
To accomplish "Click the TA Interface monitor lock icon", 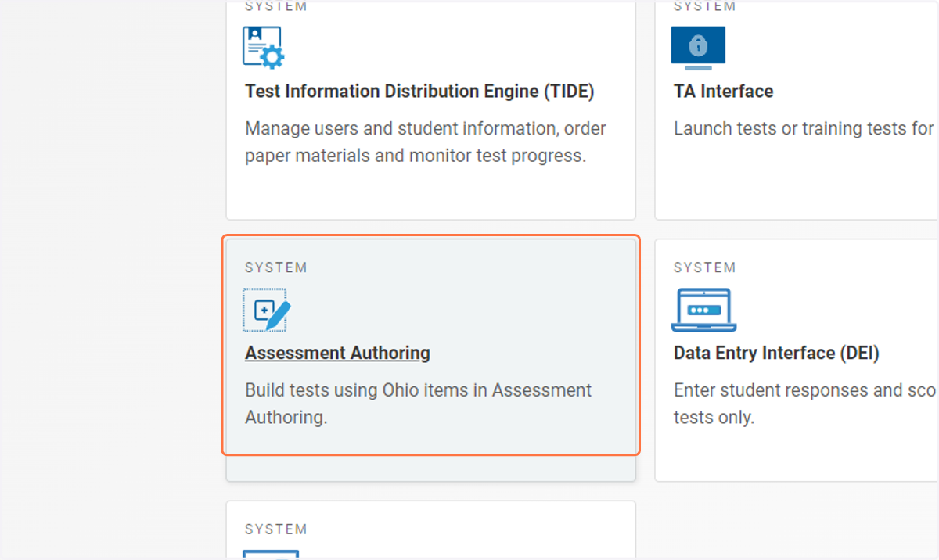I will (x=698, y=48).
